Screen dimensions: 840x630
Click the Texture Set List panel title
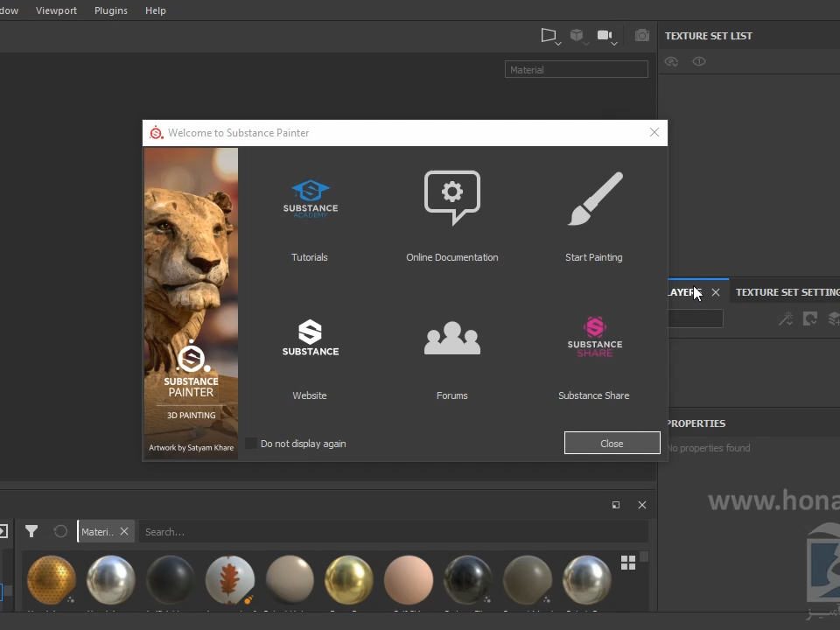[708, 36]
